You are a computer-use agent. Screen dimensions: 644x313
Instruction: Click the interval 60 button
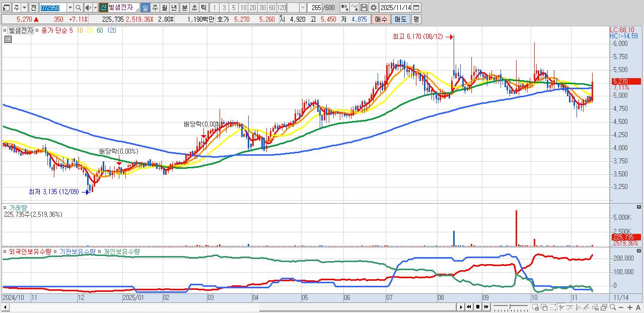(x=272, y=8)
